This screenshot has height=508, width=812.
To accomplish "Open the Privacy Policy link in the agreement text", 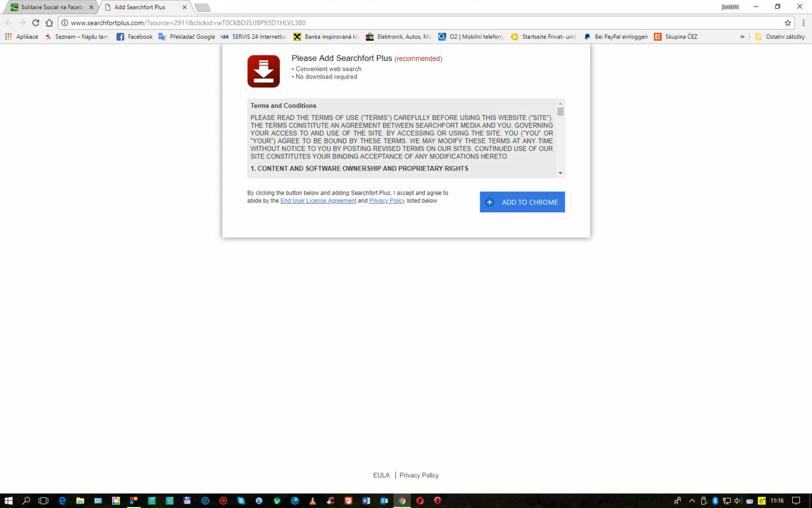I will pyautogui.click(x=387, y=201).
